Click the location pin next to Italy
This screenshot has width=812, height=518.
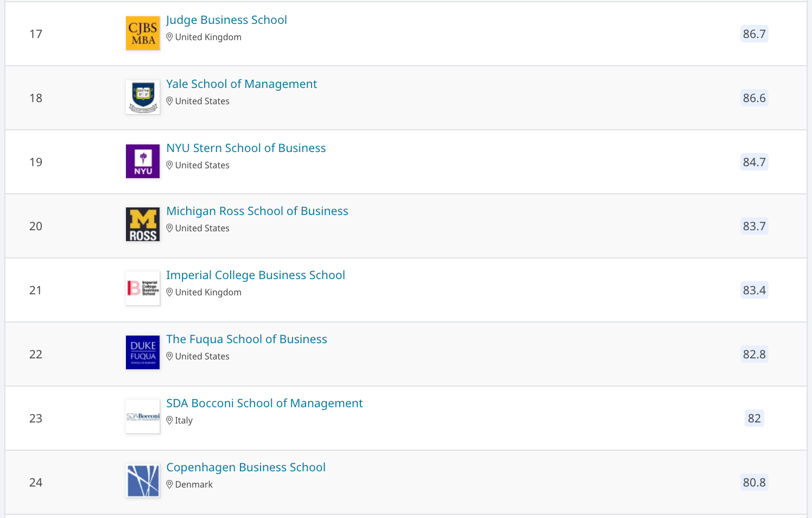click(x=169, y=420)
